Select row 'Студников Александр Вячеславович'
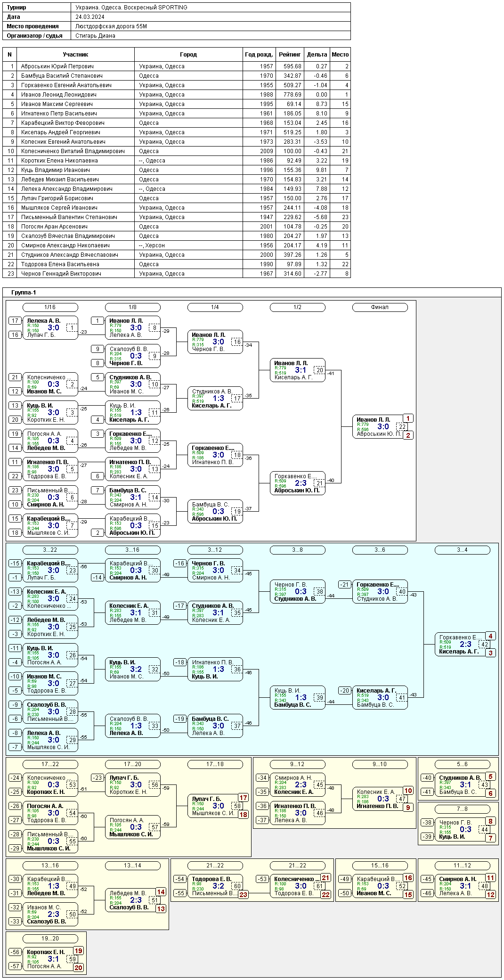504x980 pixels. (177, 255)
